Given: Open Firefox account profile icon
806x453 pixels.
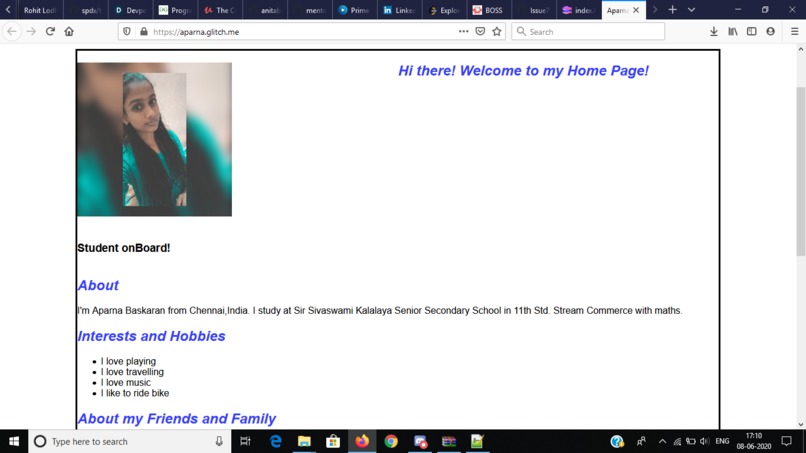Looking at the screenshot, I should click(x=770, y=31).
